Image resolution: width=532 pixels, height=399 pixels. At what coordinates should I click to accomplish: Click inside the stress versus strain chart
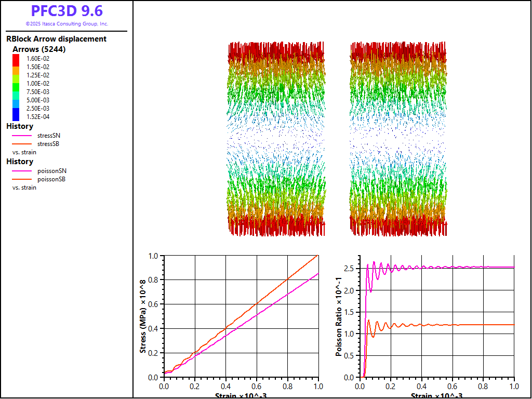click(241, 316)
